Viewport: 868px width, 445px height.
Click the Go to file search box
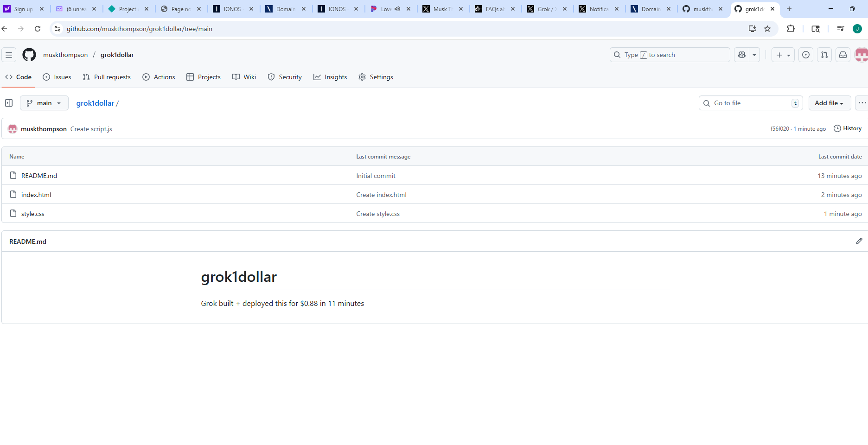(750, 103)
